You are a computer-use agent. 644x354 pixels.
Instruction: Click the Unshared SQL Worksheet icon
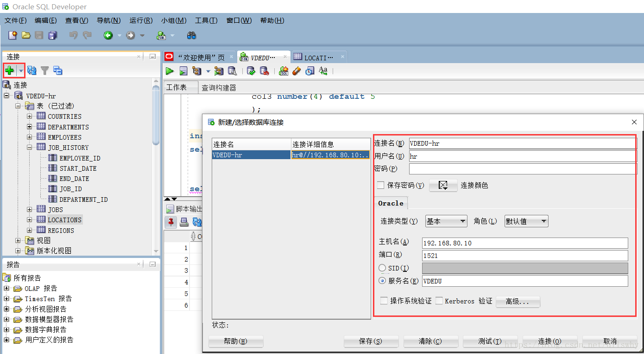click(x=284, y=71)
